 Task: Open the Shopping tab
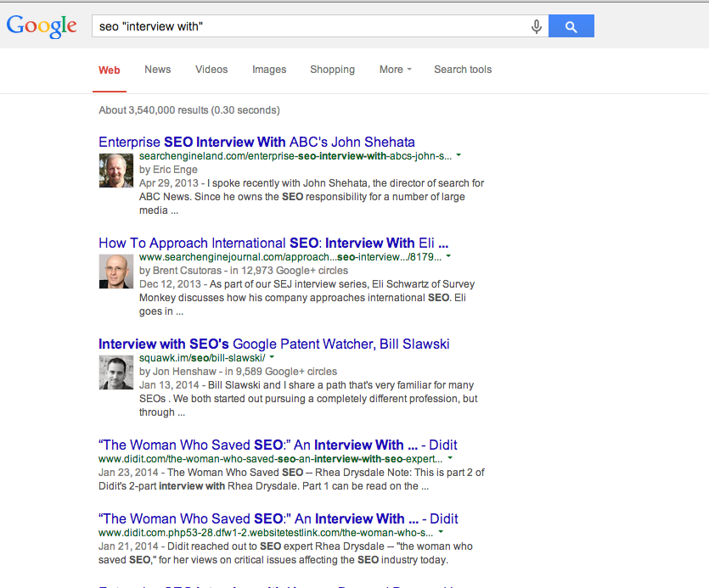pyautogui.click(x=332, y=70)
